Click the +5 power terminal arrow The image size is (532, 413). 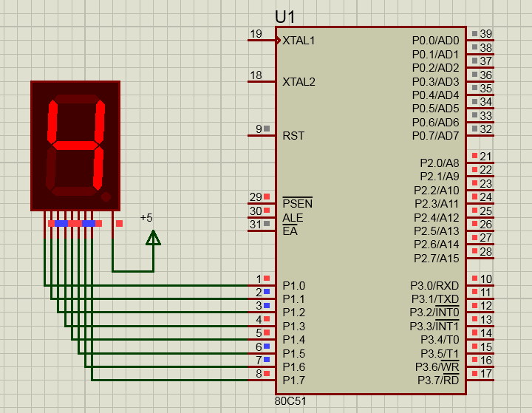tap(154, 238)
